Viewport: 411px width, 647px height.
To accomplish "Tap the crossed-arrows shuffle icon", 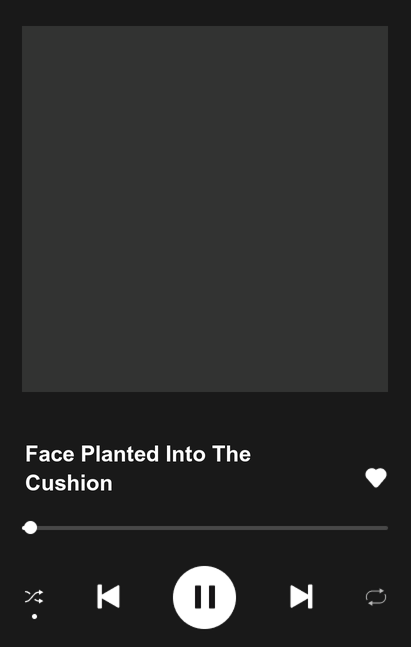I will coord(34,597).
